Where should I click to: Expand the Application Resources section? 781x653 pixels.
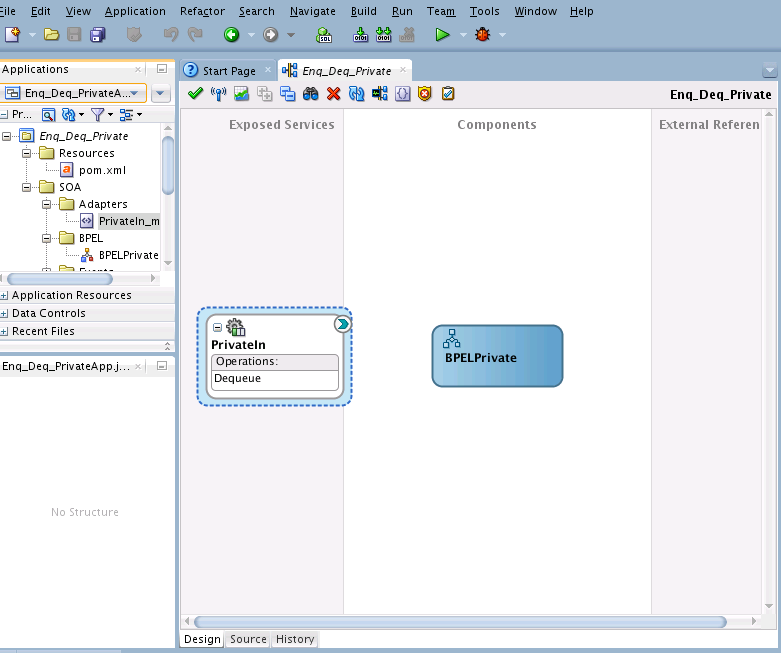click(5, 296)
